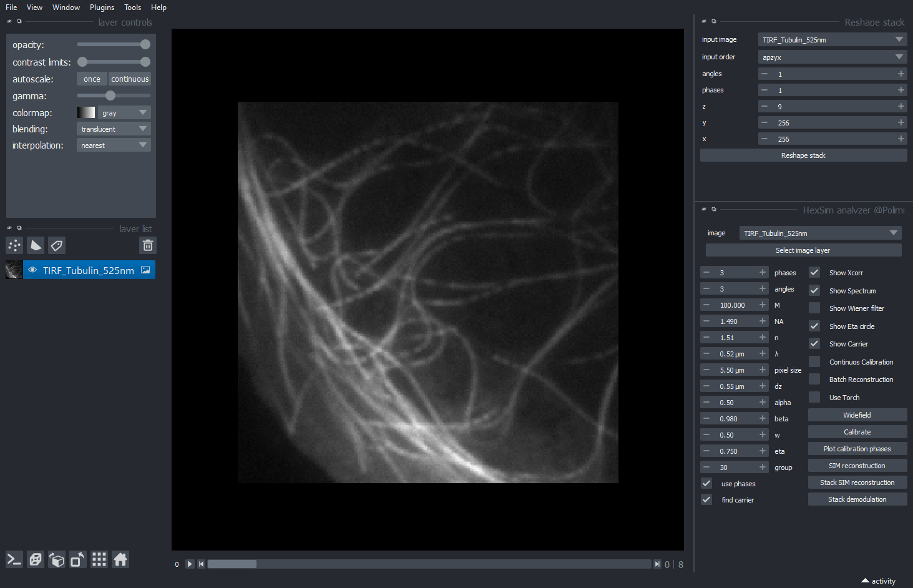Create a new labels layer
The width and height of the screenshot is (913, 588).
(57, 245)
